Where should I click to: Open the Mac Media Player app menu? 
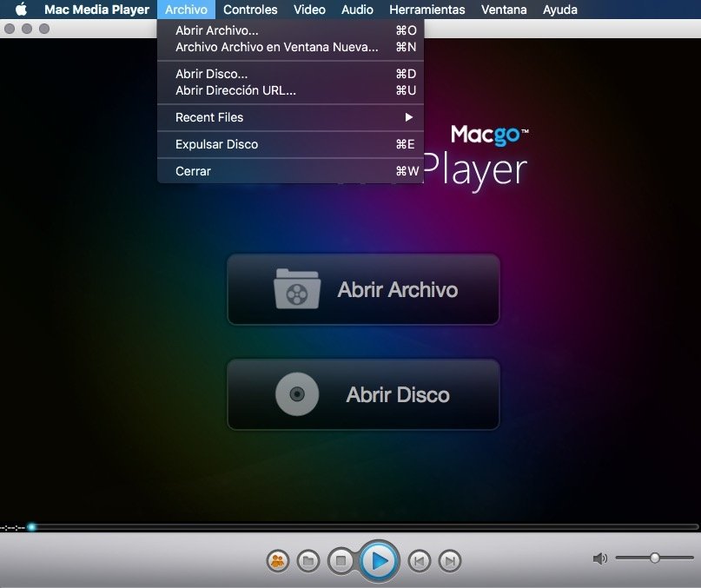click(x=96, y=10)
